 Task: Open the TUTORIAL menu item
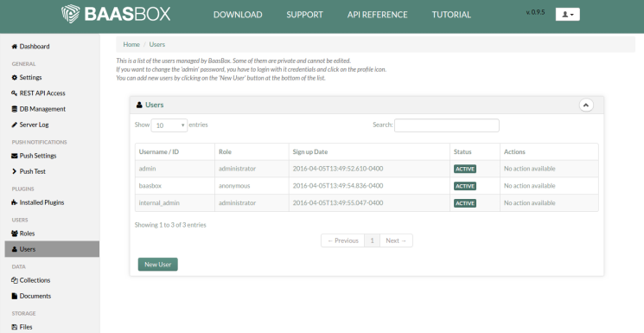(451, 15)
